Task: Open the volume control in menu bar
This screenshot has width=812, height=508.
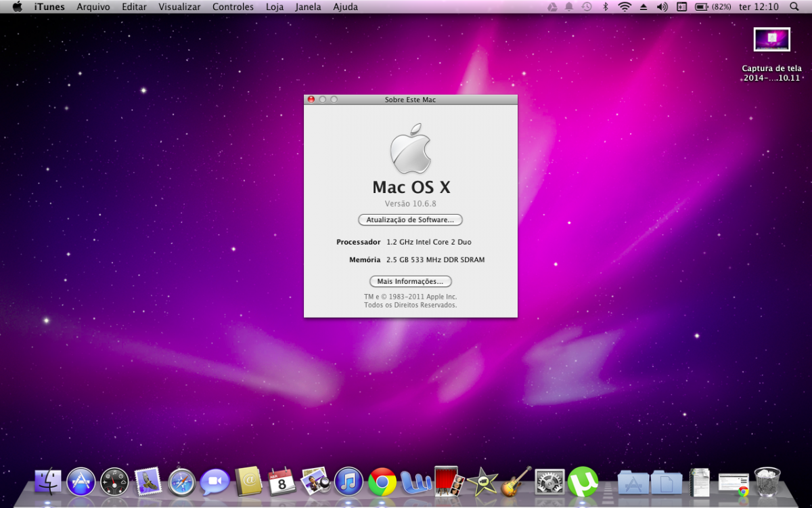Action: (662, 7)
